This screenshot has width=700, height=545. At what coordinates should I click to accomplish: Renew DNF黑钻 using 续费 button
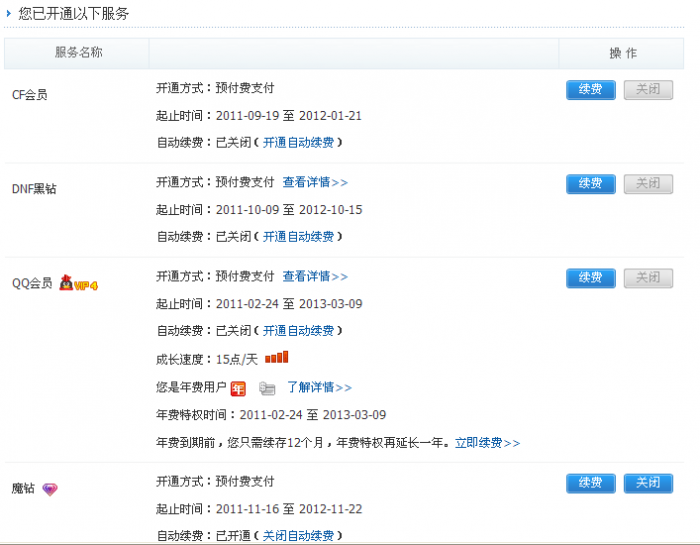tap(591, 184)
